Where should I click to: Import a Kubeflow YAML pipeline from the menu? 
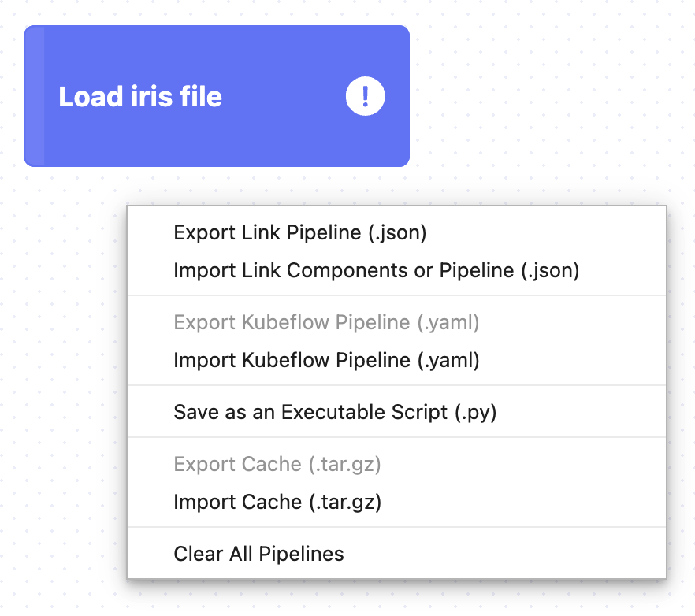[326, 361]
